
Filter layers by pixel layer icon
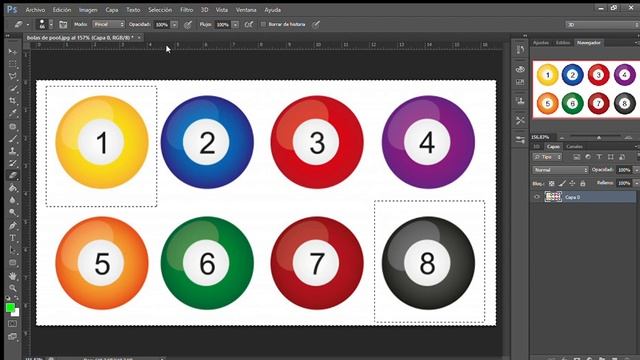coord(576,157)
